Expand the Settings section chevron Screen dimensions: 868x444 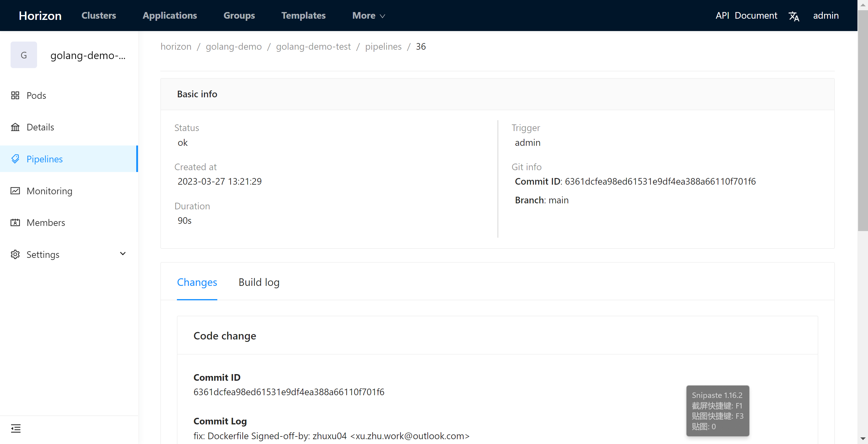pos(123,254)
